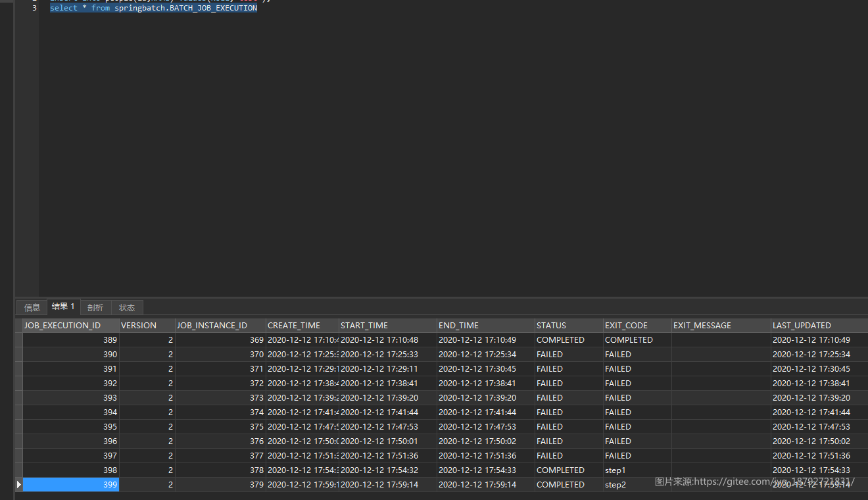The image size is (868, 500).
Task: Select the cell with execution ID 396
Action: (70, 441)
